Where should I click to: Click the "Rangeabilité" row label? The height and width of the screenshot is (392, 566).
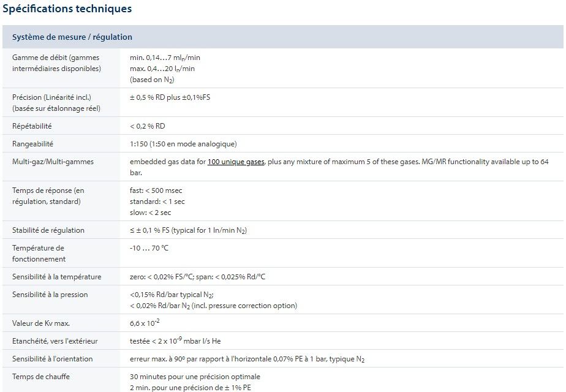point(32,144)
